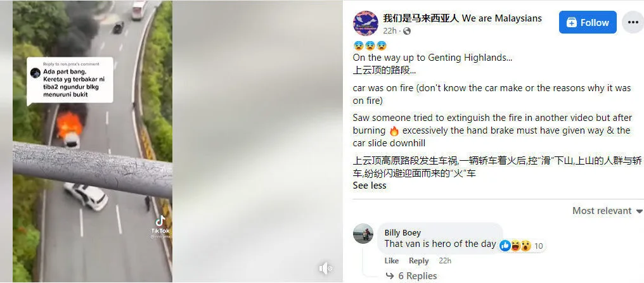Open the Most relevant sort dropdown
This screenshot has width=644, height=283.
tap(607, 211)
